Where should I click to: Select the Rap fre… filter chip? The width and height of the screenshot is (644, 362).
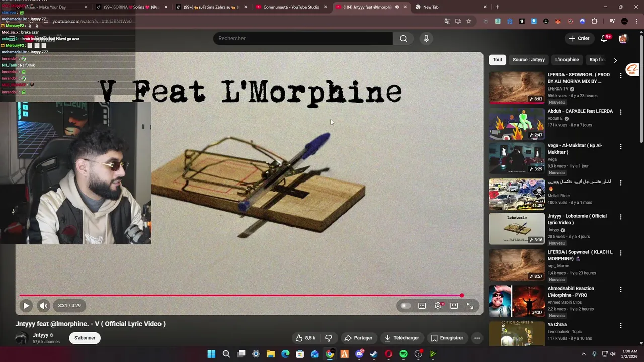[x=597, y=60]
